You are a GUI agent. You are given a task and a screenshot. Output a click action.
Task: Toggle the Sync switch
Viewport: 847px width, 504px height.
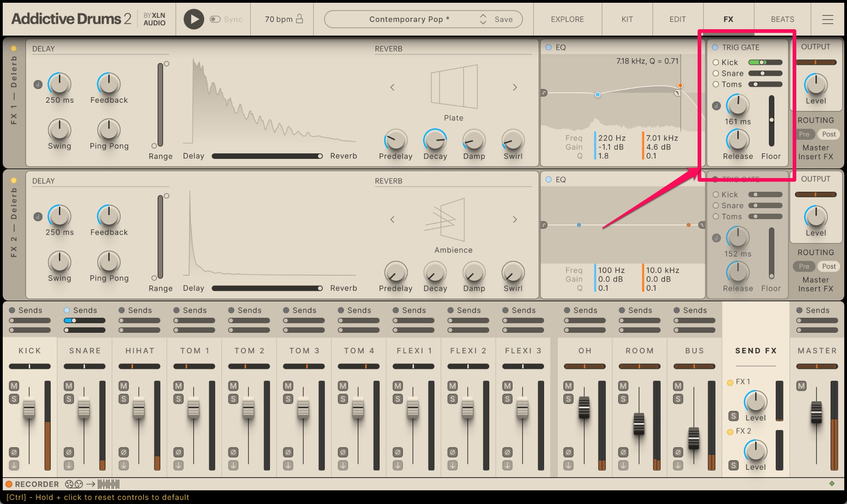pos(215,19)
